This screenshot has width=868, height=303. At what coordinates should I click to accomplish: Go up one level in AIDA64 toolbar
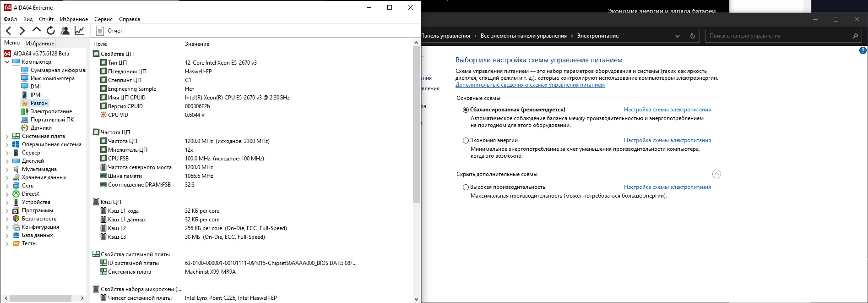point(37,30)
